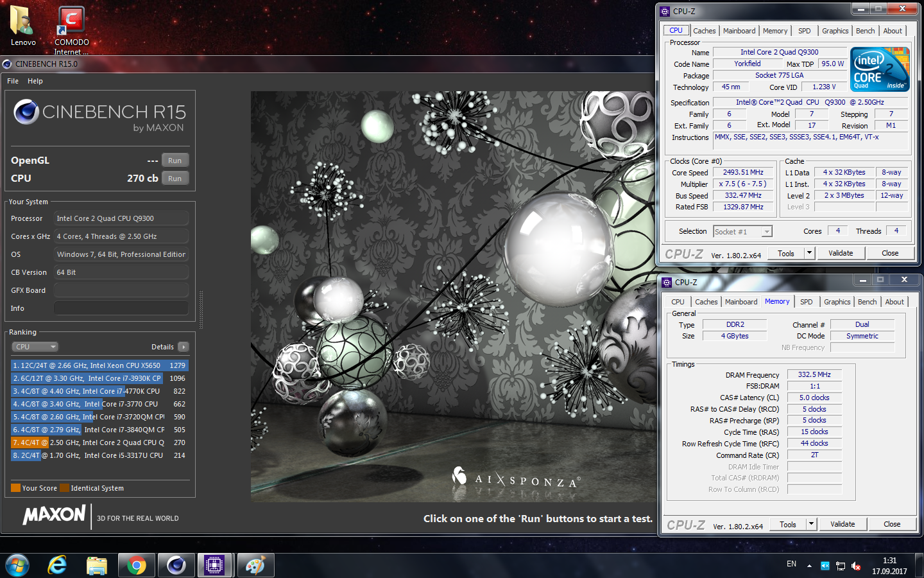
Task: Open Tools dropdown arrow in top CPU-Z
Action: (809, 253)
